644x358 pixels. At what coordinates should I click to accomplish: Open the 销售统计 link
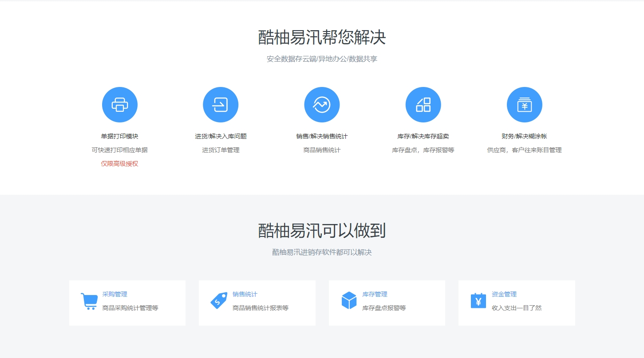pos(245,294)
